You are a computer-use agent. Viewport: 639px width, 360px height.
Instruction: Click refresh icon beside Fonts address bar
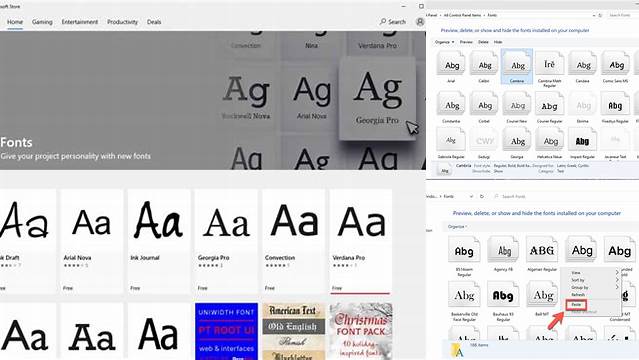(482, 197)
